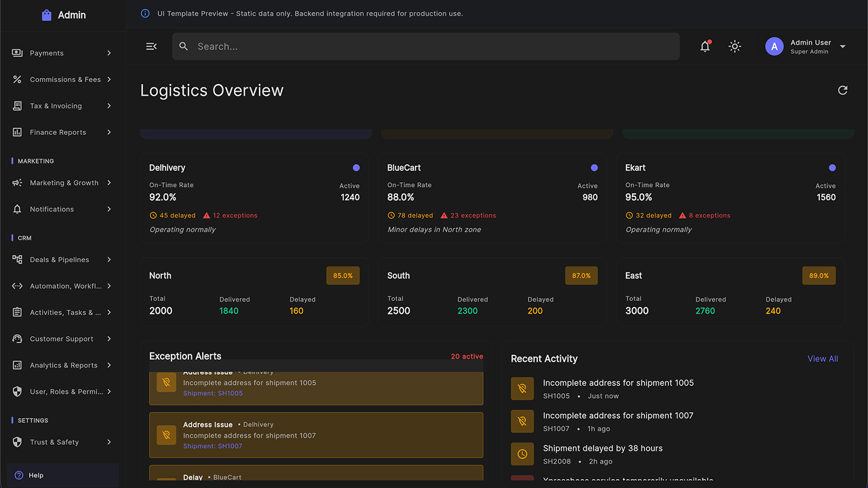
Task: Expand the Notifications sidebar chevron
Action: (x=109, y=209)
